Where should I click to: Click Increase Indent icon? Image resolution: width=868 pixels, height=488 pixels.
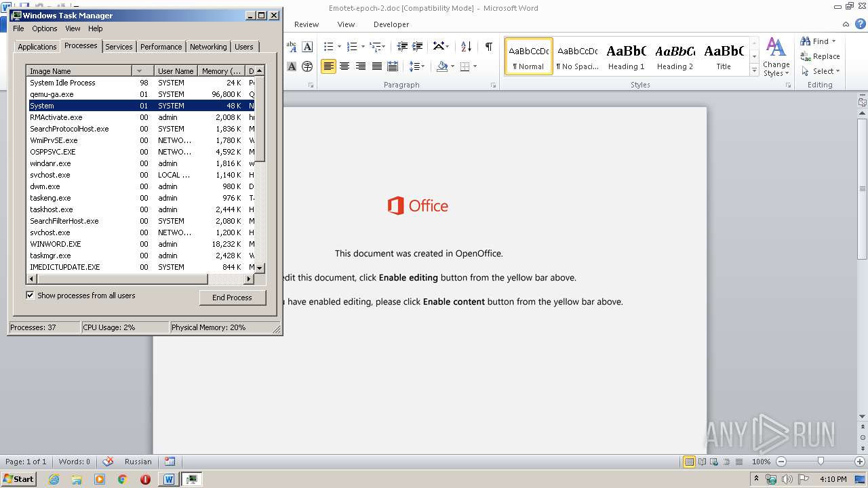418,46
